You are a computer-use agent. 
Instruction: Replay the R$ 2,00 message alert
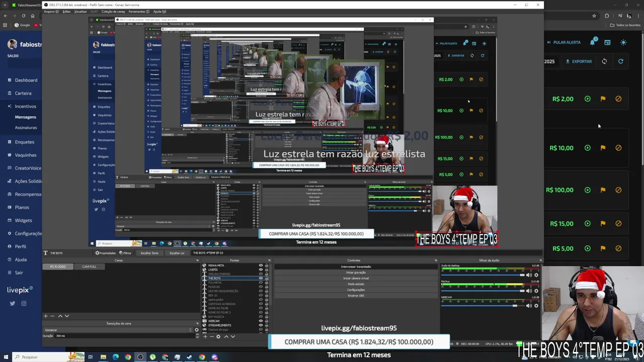(587, 99)
